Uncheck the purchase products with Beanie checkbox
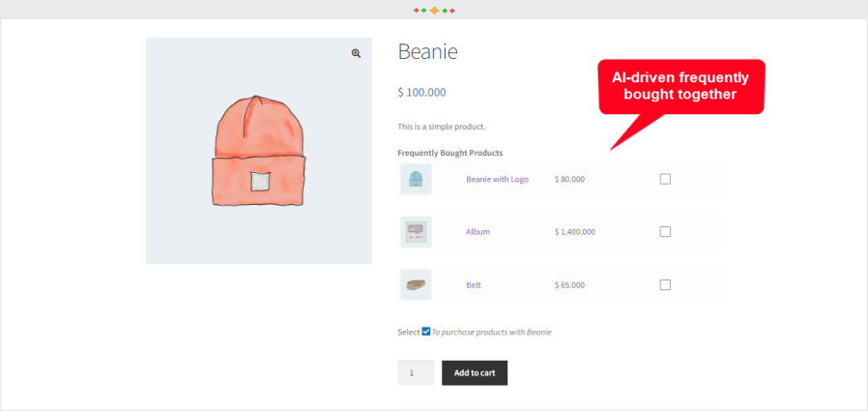 (x=426, y=332)
